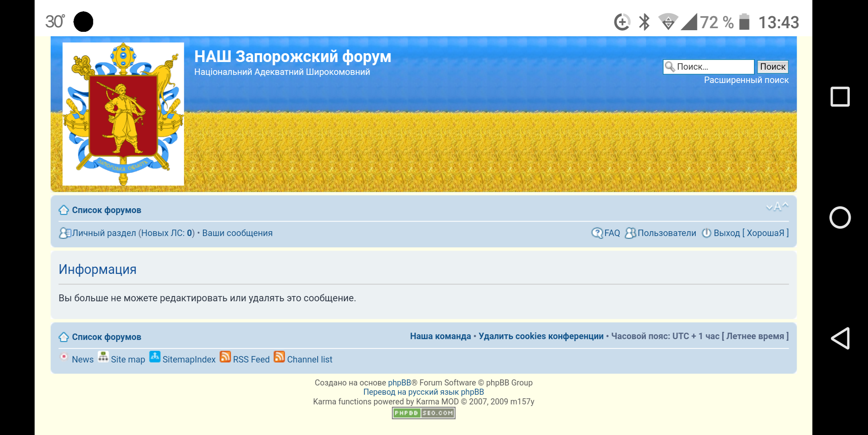Click the SitemapIndex blue icon
This screenshot has height=435, width=868.
155,357
